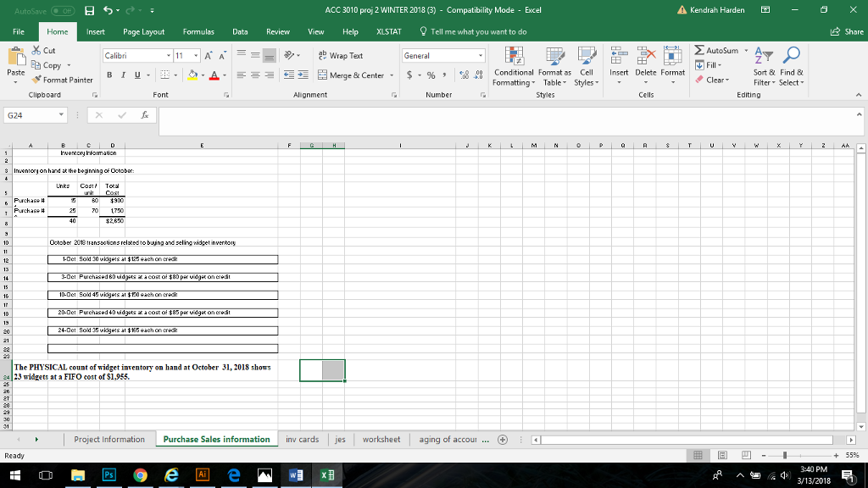This screenshot has width=868, height=488.
Task: Click the Format Painter tool
Action: coord(65,80)
